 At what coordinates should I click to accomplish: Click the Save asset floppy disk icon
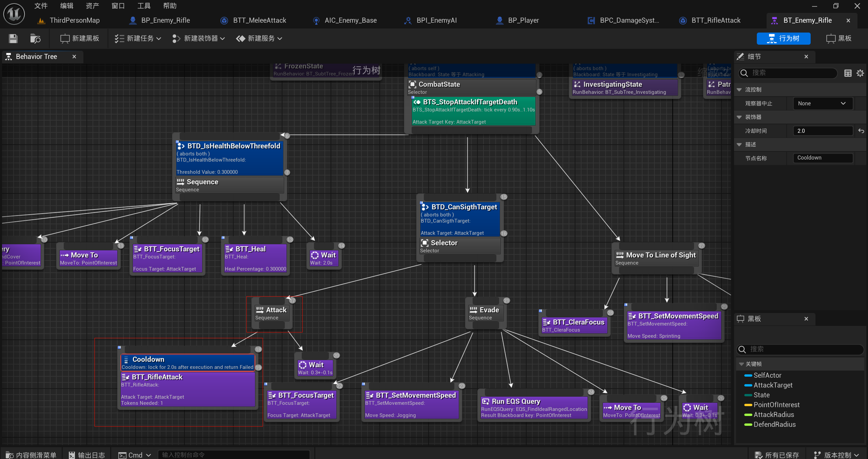(13, 39)
